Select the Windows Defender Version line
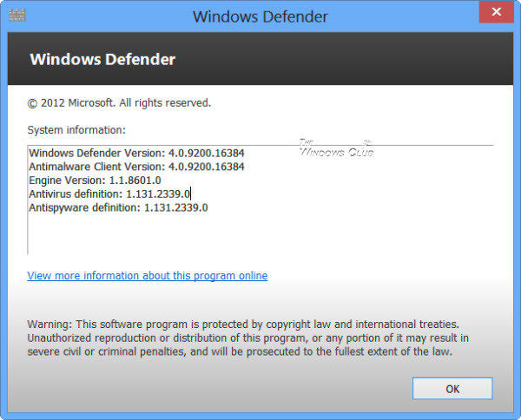Viewport: 521px width, 420px height. click(x=136, y=153)
